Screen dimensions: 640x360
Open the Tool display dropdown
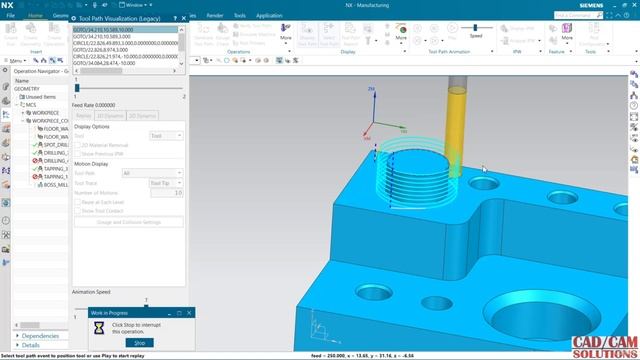pyautogui.click(x=166, y=136)
